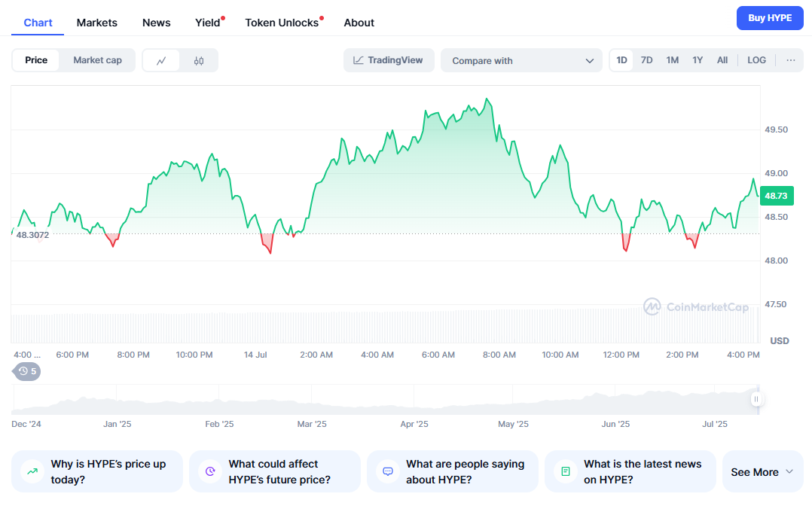This screenshot has height=509, width=812.
Task: Click the 47.50 price axis label
Action: (777, 304)
